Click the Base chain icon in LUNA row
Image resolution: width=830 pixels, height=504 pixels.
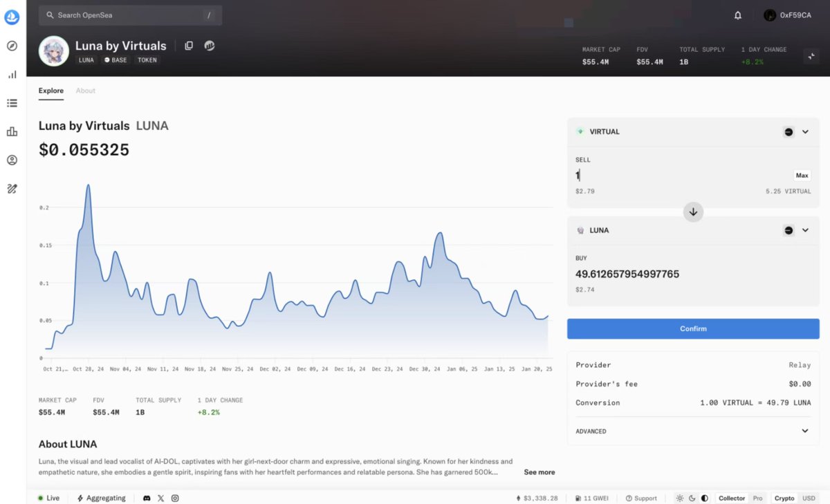tap(788, 230)
